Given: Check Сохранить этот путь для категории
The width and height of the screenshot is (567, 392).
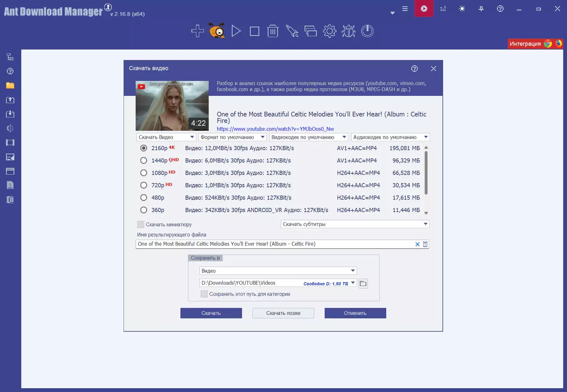Looking at the screenshot, I should click(x=204, y=294).
